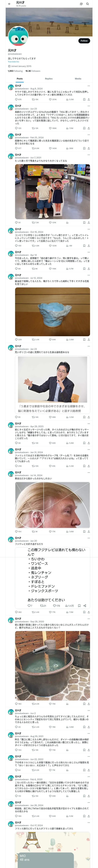
Task: Go back using the top-left arrow
Action: pos(9,4)
